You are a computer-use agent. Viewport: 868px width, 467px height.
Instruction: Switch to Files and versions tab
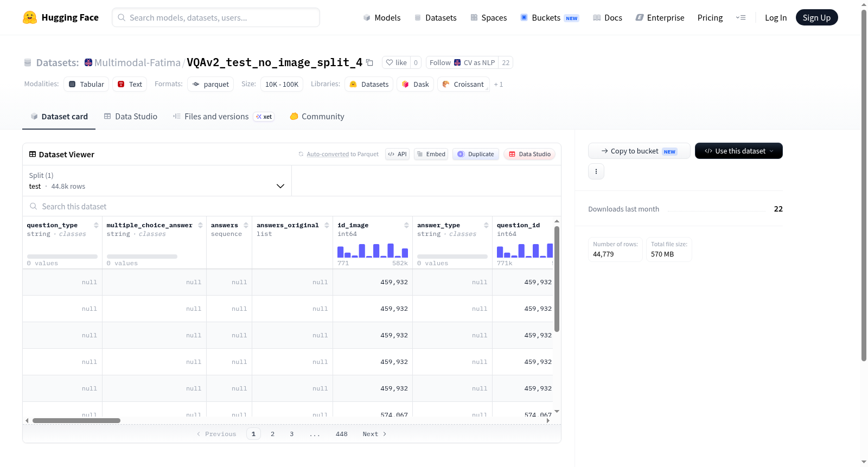223,116
